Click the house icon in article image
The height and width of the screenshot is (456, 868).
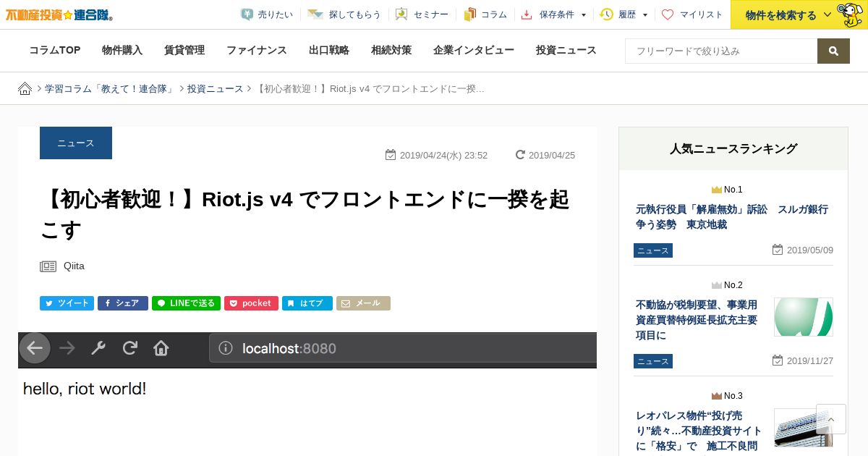click(161, 348)
